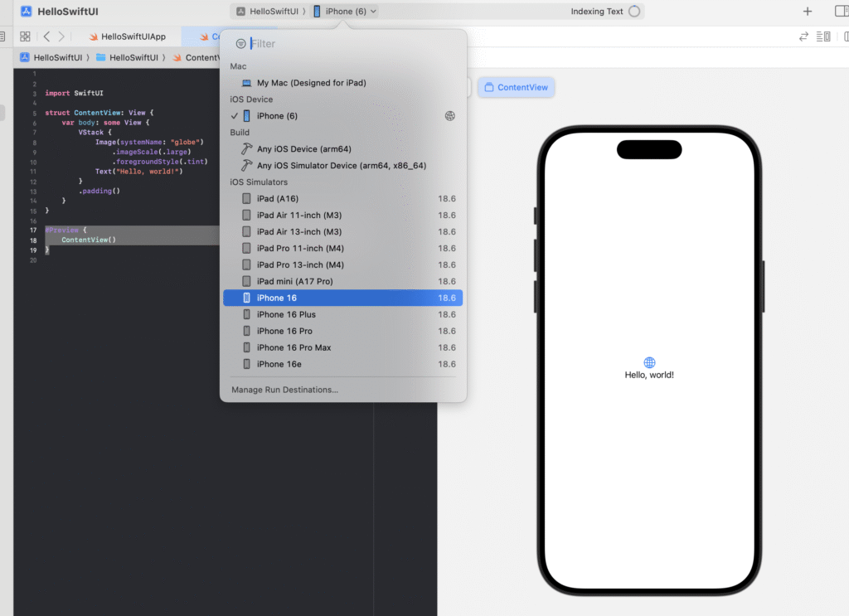Click the "Hello, world!" label in preview
The image size is (849, 616).
(649, 375)
